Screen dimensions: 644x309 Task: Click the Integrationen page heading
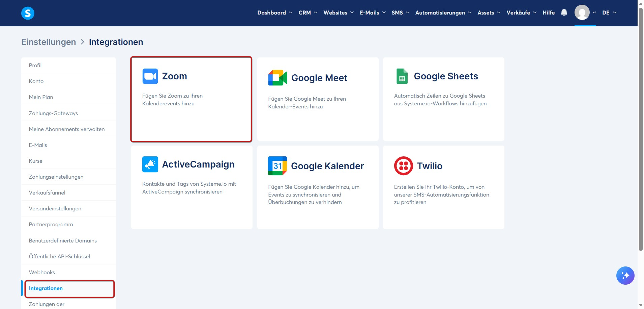tap(116, 42)
